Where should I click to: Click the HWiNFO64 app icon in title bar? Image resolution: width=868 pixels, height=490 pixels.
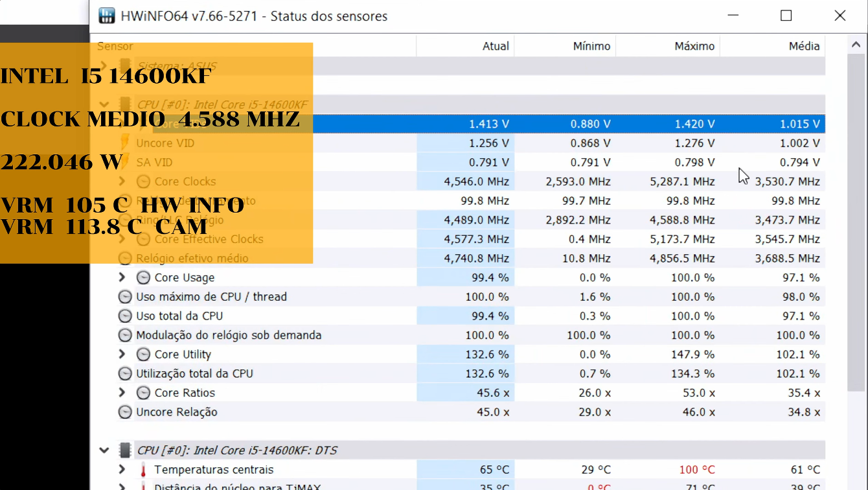click(107, 16)
